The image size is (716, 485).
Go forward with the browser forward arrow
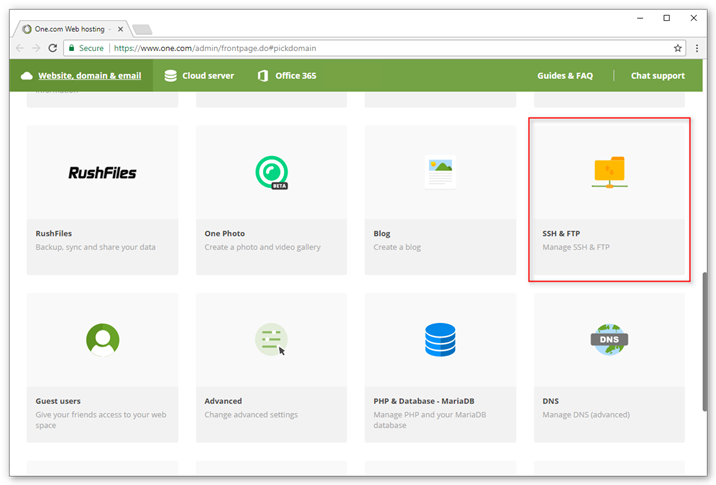click(36, 48)
